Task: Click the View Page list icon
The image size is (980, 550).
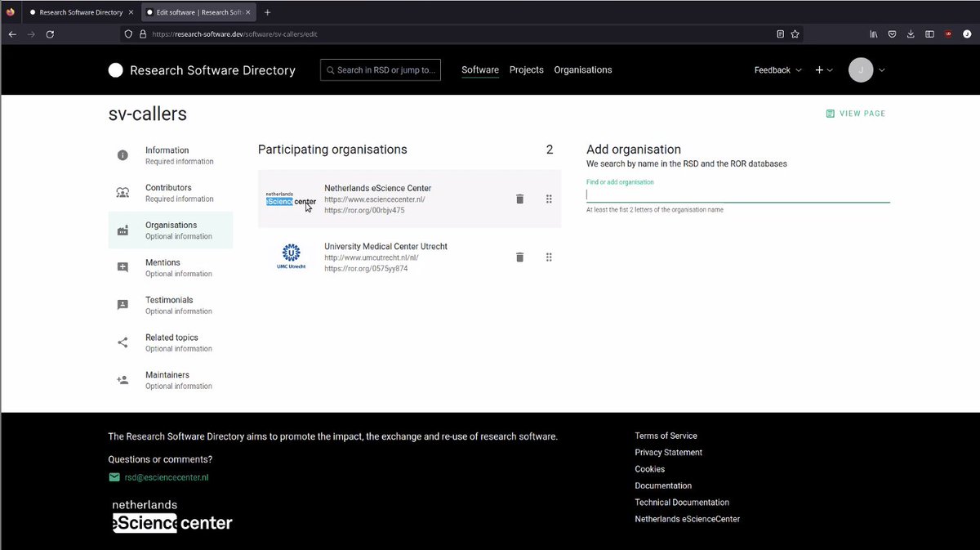Action: point(831,114)
